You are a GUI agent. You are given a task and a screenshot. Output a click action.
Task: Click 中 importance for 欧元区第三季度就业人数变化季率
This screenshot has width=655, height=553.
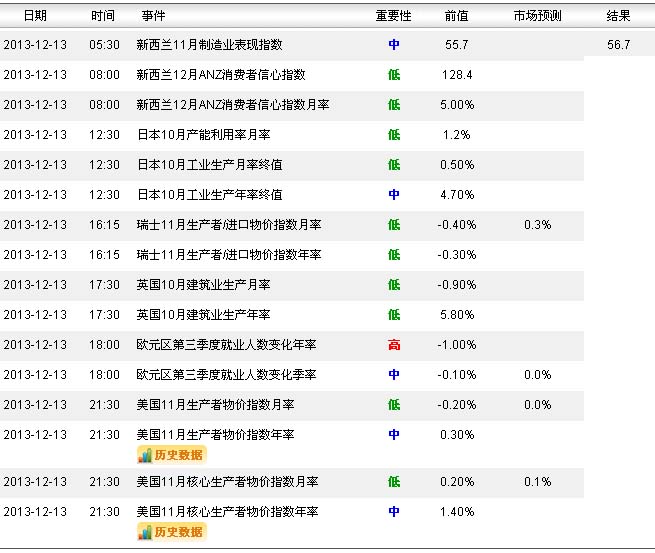coord(394,375)
